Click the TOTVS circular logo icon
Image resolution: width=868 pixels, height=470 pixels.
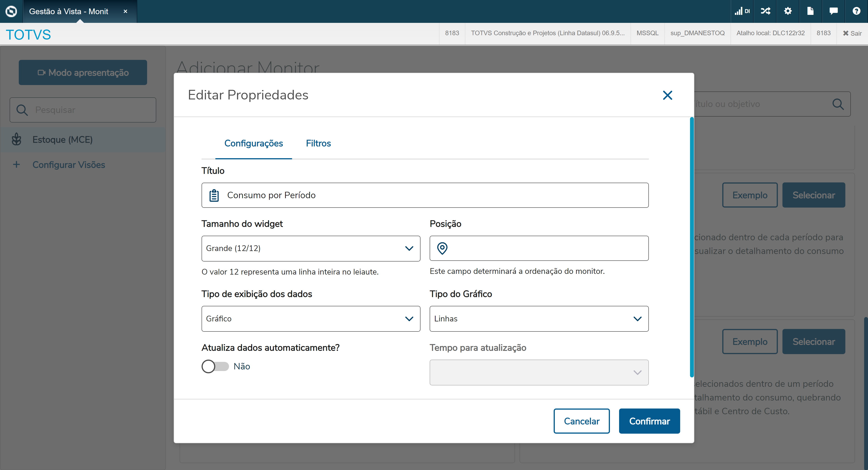point(11,11)
